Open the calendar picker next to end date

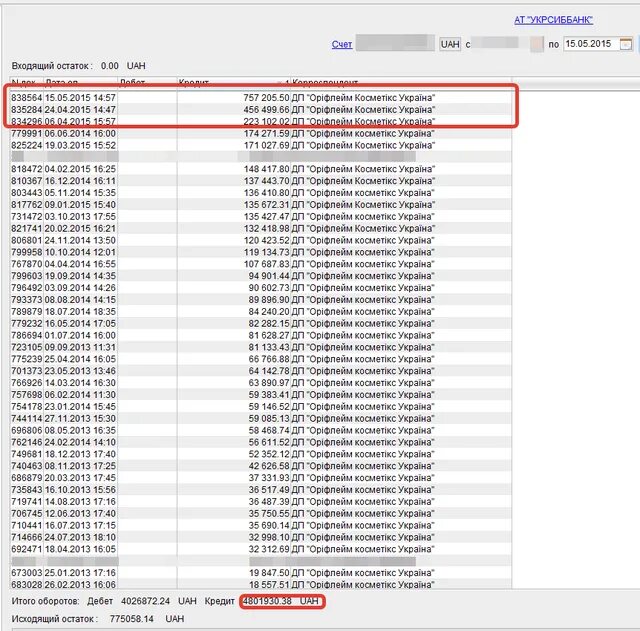[x=626, y=44]
